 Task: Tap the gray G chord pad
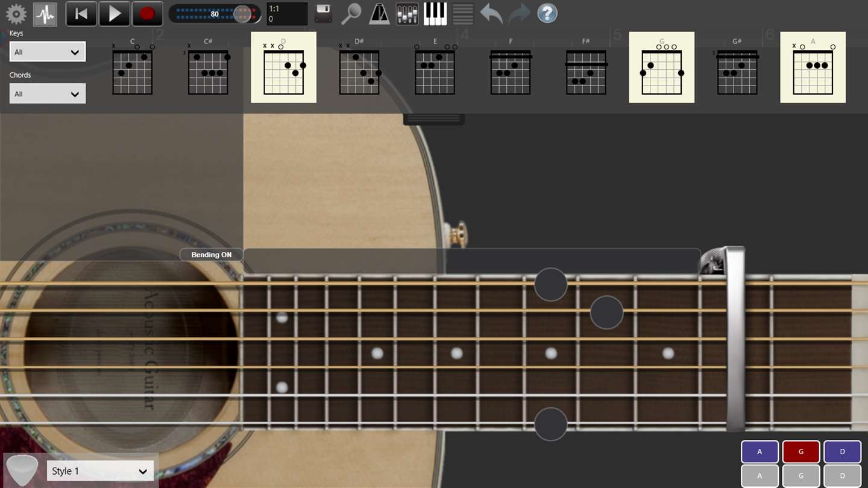[801, 476]
